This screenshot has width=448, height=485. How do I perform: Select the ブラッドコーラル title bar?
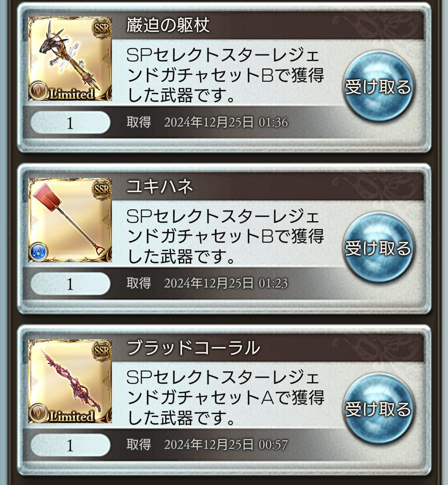point(268,348)
